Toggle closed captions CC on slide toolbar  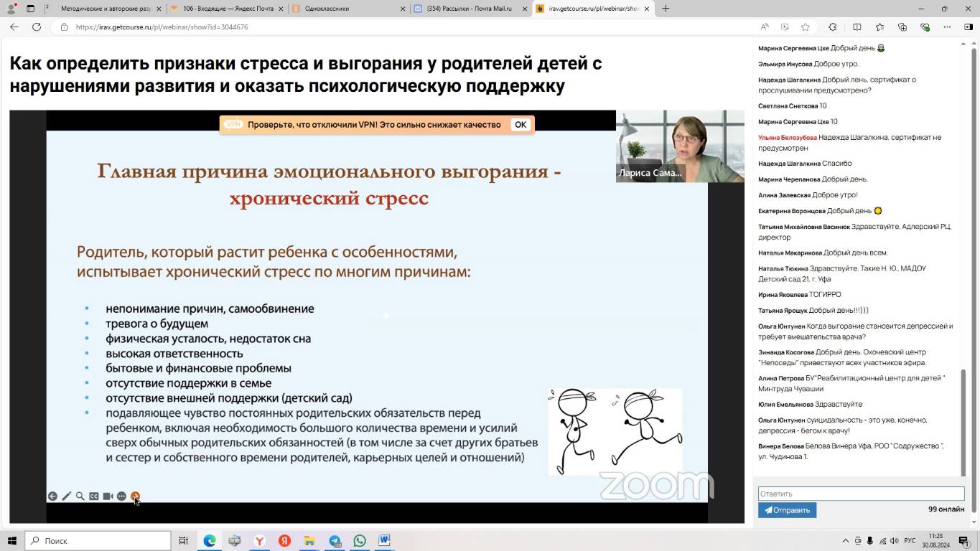[94, 496]
